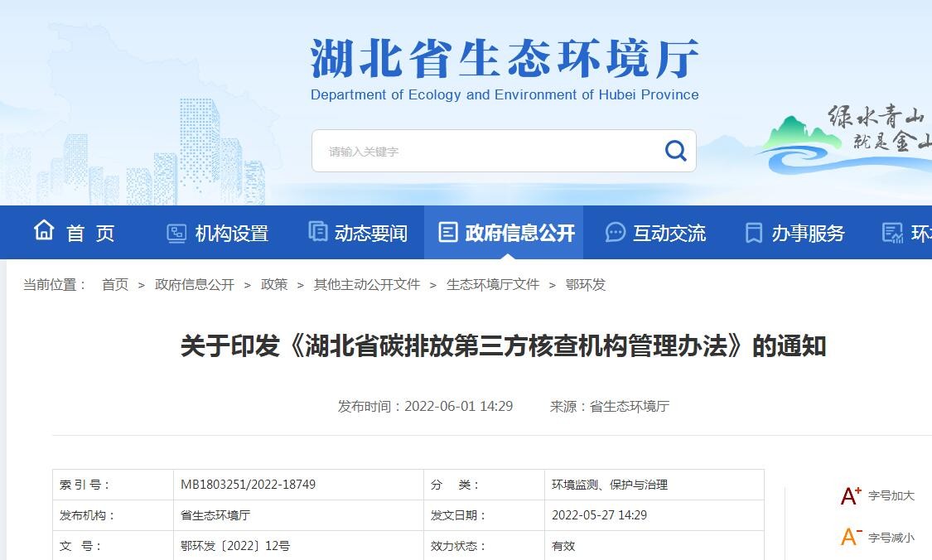The height and width of the screenshot is (560, 932).
Task: Click the rightmost partially visible 环 nav icon
Action: [x=893, y=233]
